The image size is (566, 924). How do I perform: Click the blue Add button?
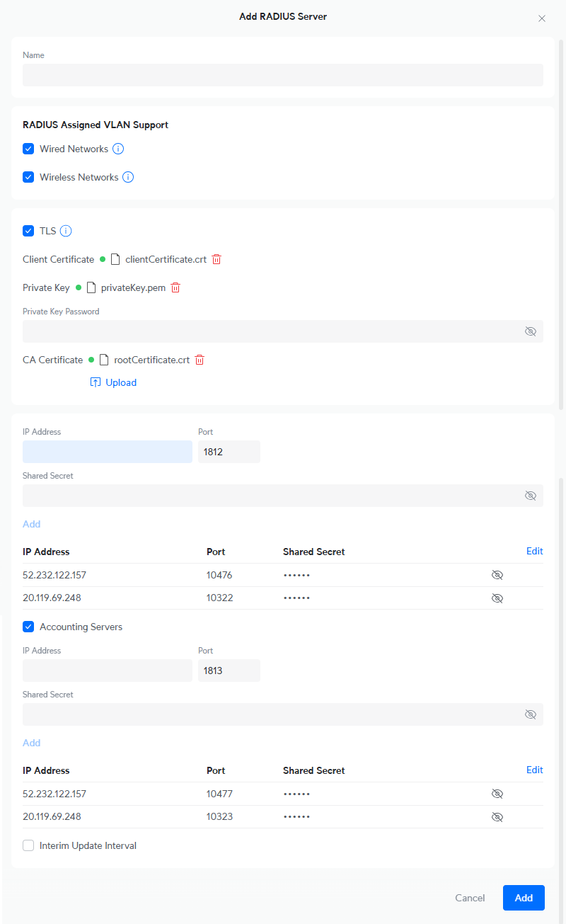pyautogui.click(x=524, y=898)
